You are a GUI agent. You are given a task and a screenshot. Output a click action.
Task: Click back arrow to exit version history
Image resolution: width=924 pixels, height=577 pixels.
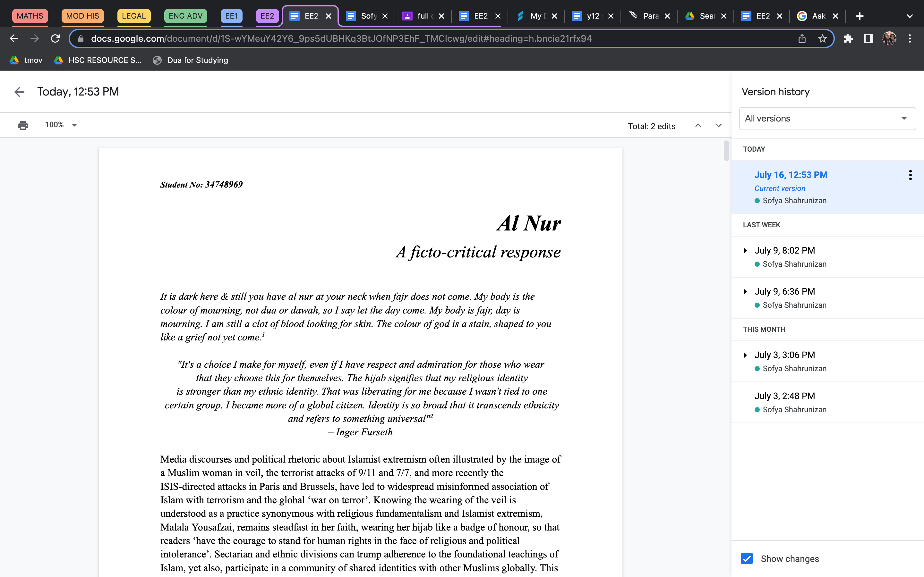[x=19, y=92]
